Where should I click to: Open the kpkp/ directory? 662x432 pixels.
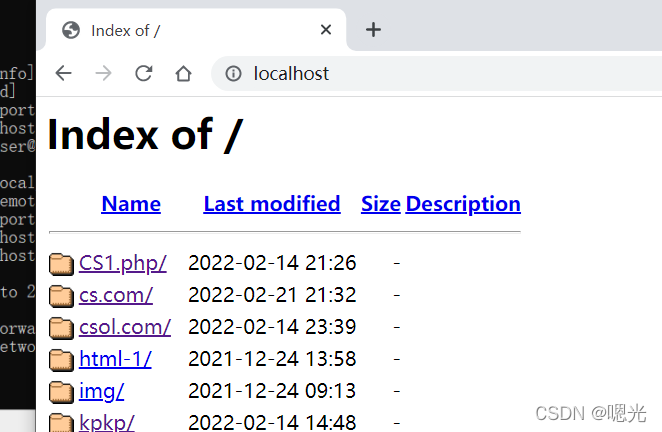pyautogui.click(x=106, y=422)
